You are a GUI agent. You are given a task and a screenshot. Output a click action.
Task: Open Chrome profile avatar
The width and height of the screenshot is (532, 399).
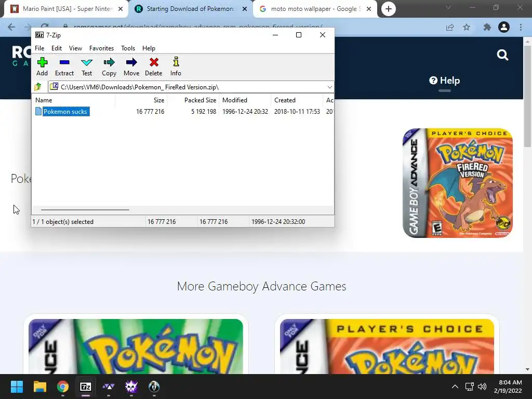click(504, 27)
